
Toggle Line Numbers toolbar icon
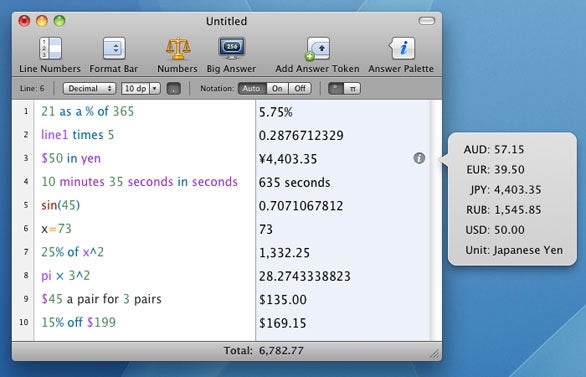click(x=50, y=49)
